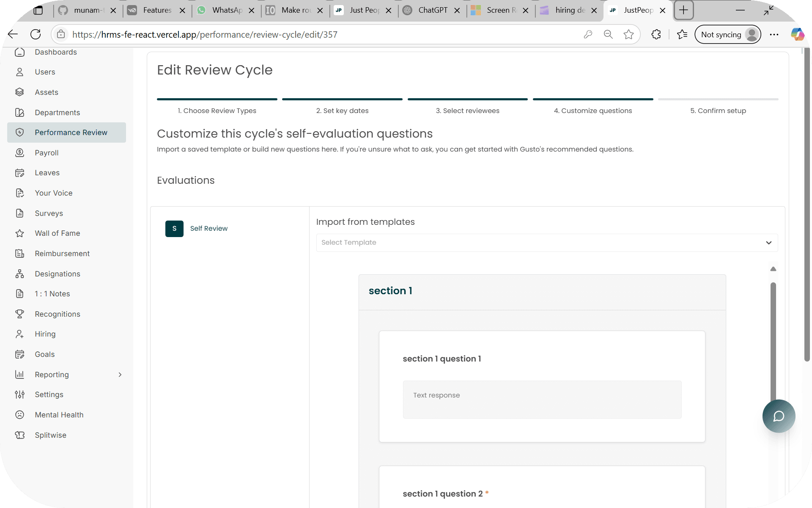Click the Splitwise sidebar icon
This screenshot has height=508, width=812.
tap(19, 435)
